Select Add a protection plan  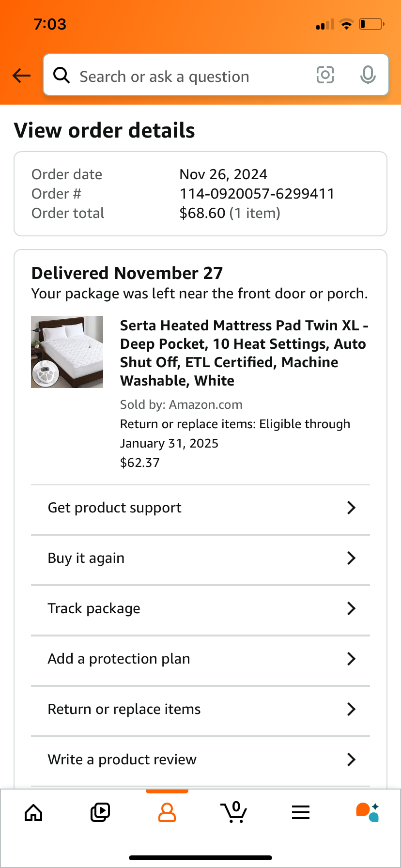click(200, 659)
